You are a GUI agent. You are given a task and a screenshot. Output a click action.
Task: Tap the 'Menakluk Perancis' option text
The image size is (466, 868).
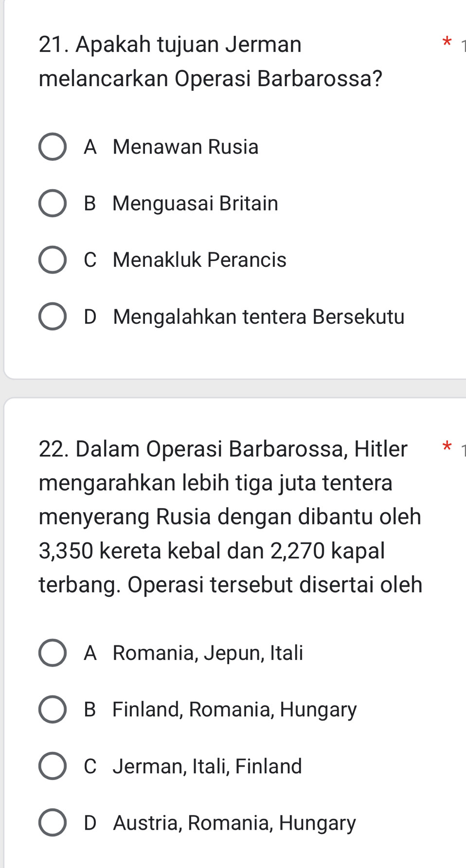coord(199,260)
